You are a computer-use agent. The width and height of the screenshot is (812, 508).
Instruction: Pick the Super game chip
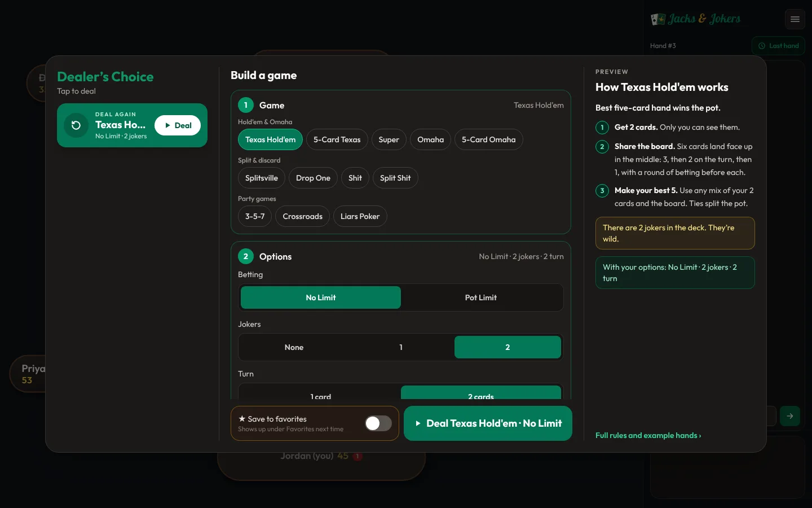(389, 139)
